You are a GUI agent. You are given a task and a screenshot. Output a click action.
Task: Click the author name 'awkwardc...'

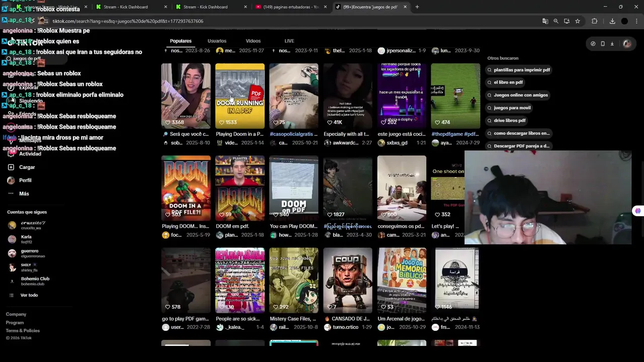coord(345,143)
